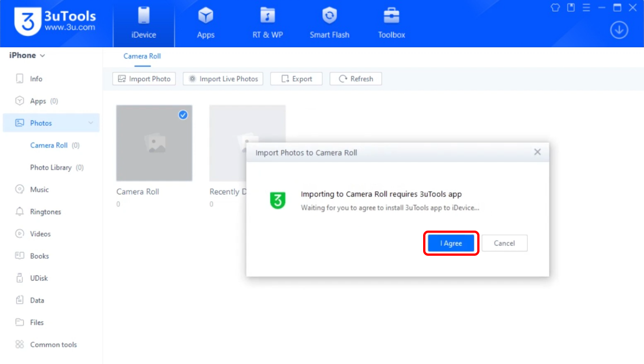Click the download manager arrow icon
The height and width of the screenshot is (364, 644).
619,30
